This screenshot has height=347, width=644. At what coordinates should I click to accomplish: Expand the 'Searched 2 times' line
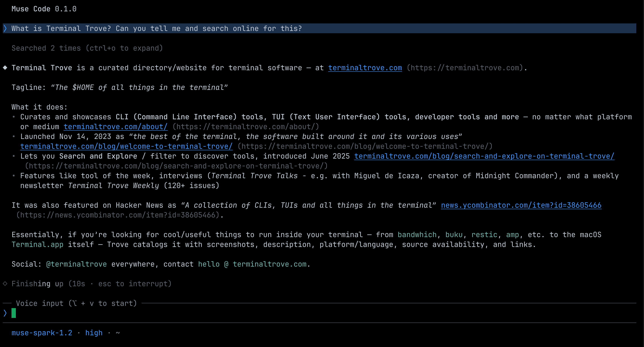click(87, 48)
